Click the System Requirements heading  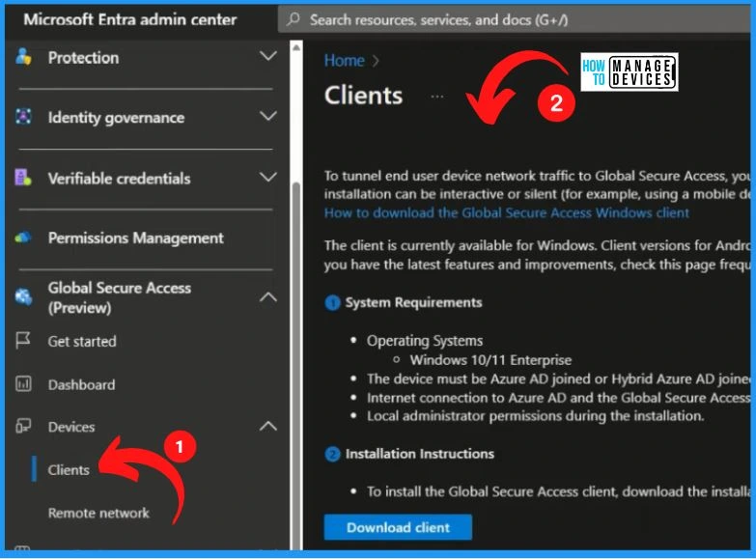pyautogui.click(x=413, y=302)
